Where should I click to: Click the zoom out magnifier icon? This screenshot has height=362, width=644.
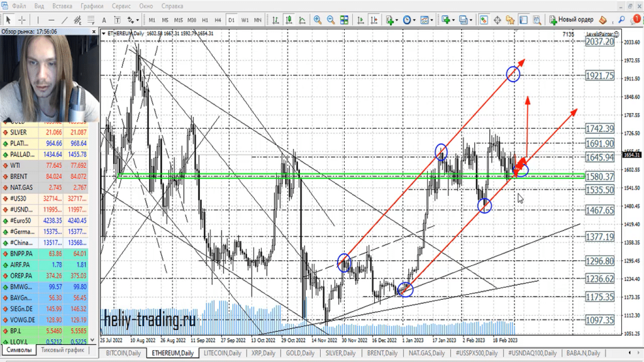pos(331,19)
